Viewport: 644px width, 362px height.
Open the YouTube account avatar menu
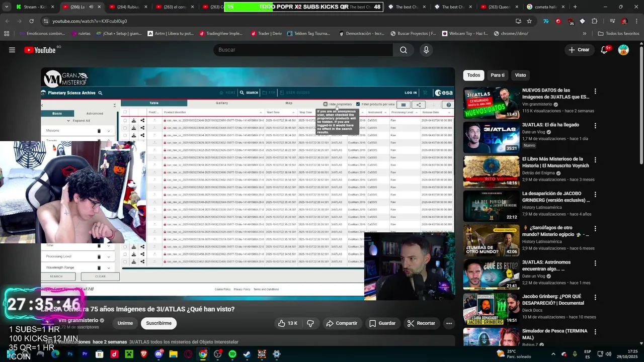click(623, 50)
